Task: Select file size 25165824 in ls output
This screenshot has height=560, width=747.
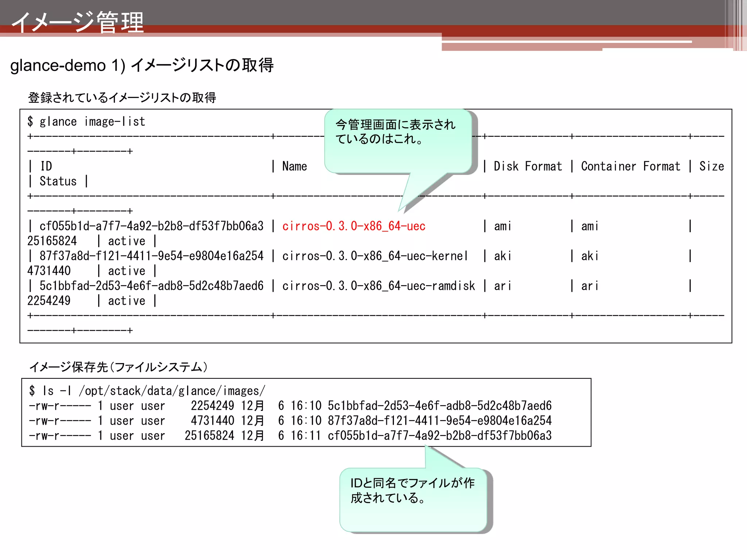Action: pos(209,436)
